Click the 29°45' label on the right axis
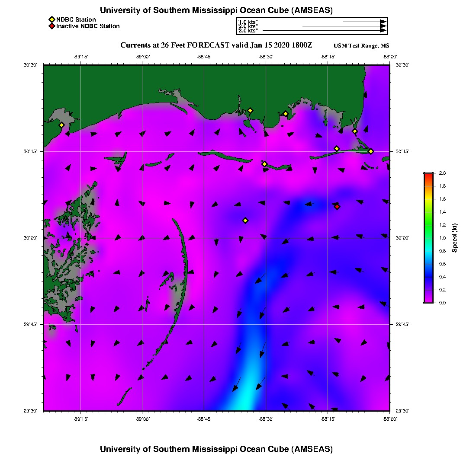 [402, 325]
